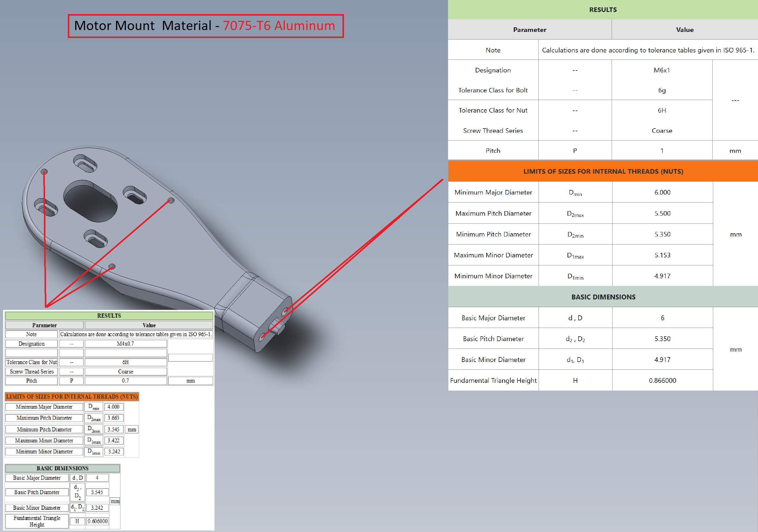Click the 3.242 minimum minor diameter value
Screen dimensions: 758x532
tap(114, 452)
